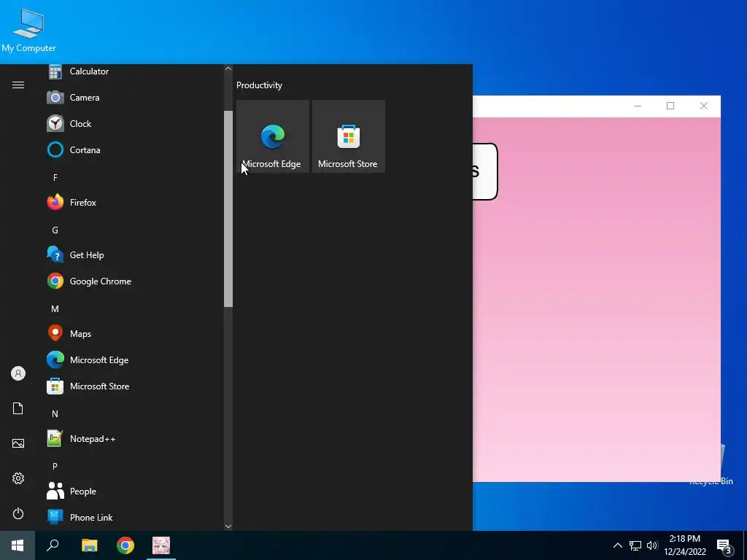747x560 pixels.
Task: Open Google Chrome on the taskbar
Action: [125, 545]
